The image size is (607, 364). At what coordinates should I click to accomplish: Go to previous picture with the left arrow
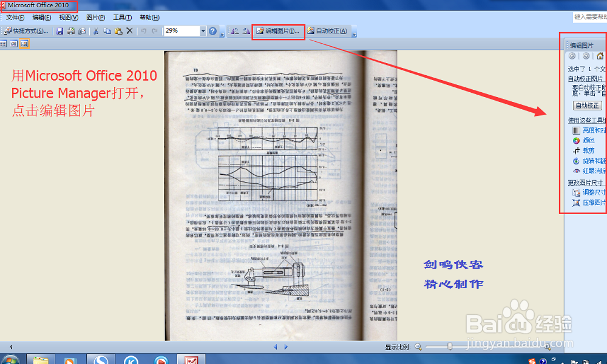(x=275, y=347)
